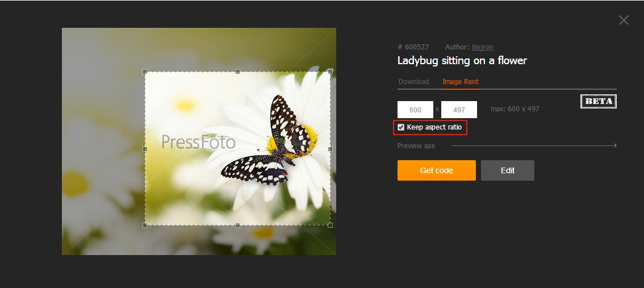The image size is (644, 288).
Task: Click the Keep aspect ratio label
Action: point(434,127)
